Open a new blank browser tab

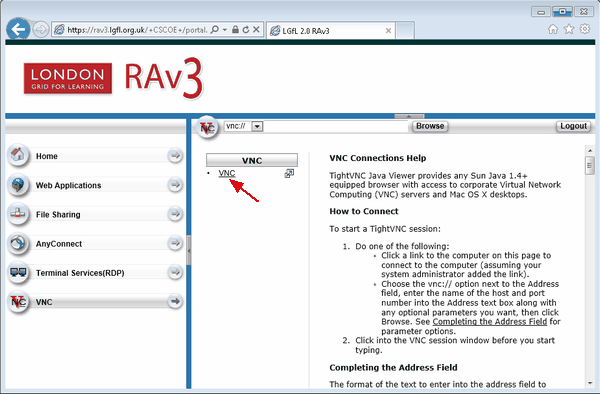405,31
